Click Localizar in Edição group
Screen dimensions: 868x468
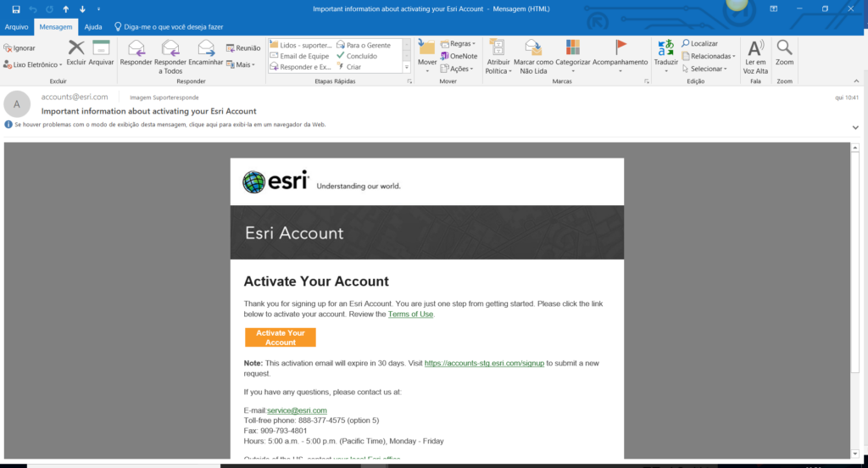(699, 44)
